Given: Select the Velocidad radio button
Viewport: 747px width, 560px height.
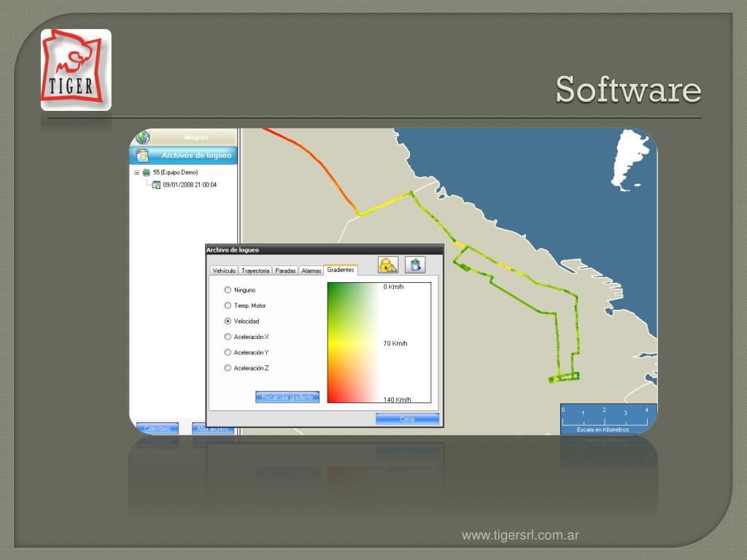Looking at the screenshot, I should [228, 321].
